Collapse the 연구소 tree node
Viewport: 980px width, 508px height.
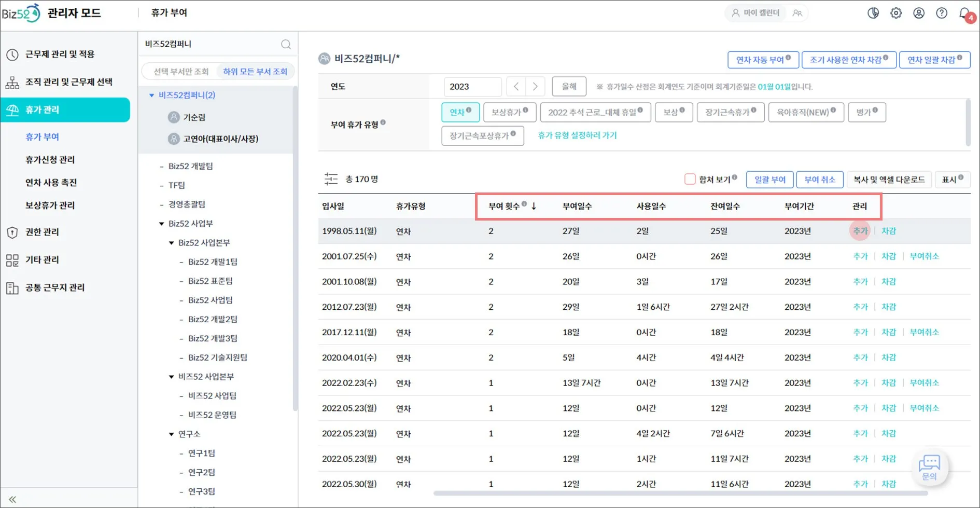[171, 434]
